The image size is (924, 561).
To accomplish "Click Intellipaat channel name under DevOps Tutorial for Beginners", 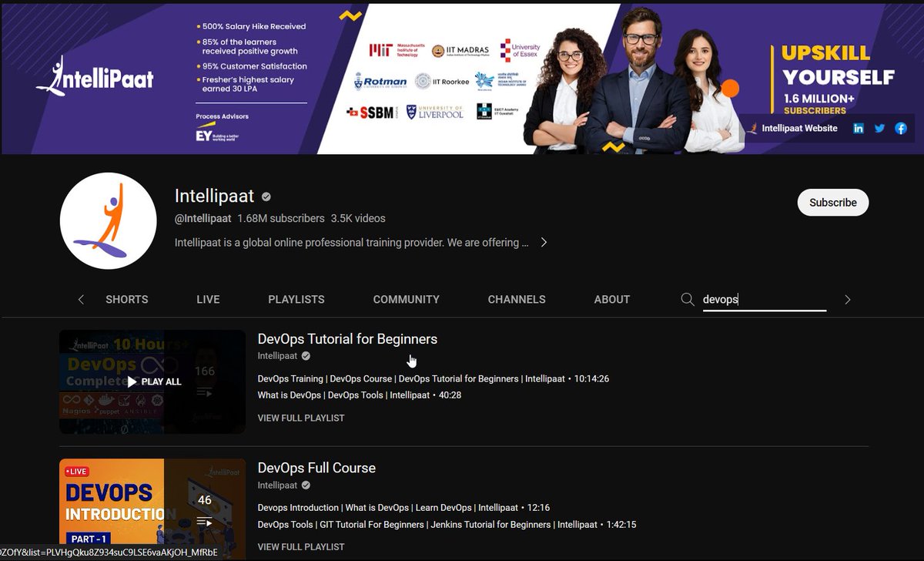I will tap(277, 356).
